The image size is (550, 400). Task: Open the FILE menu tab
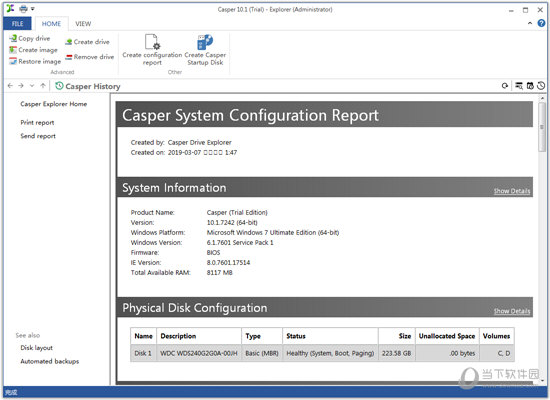pos(17,24)
